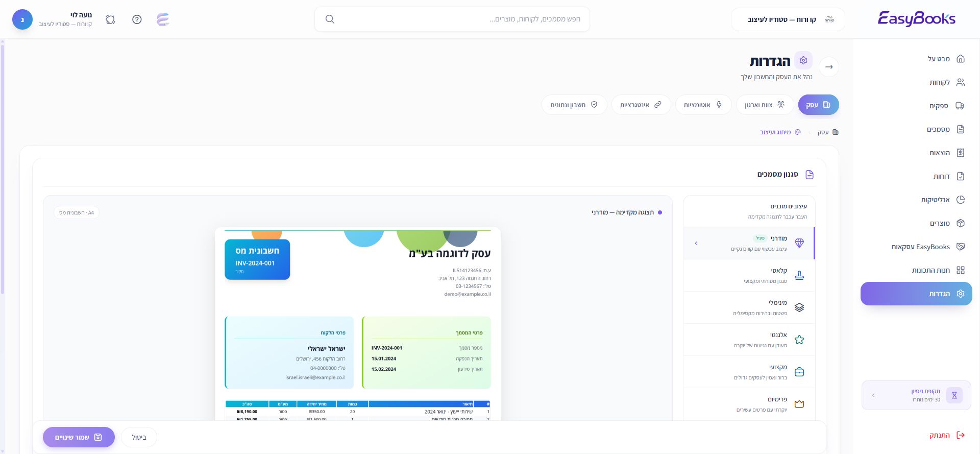Click the ספקים truck icon in sidebar

pyautogui.click(x=960, y=106)
